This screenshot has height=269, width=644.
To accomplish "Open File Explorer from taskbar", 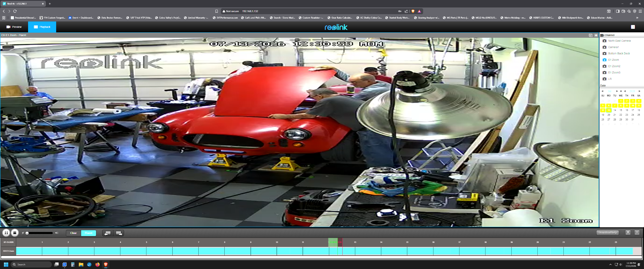I will click(81, 264).
